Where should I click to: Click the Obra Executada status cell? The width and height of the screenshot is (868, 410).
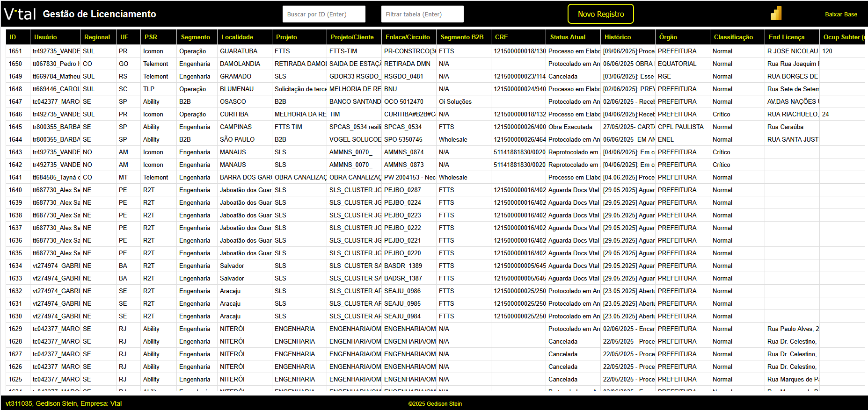click(x=570, y=127)
